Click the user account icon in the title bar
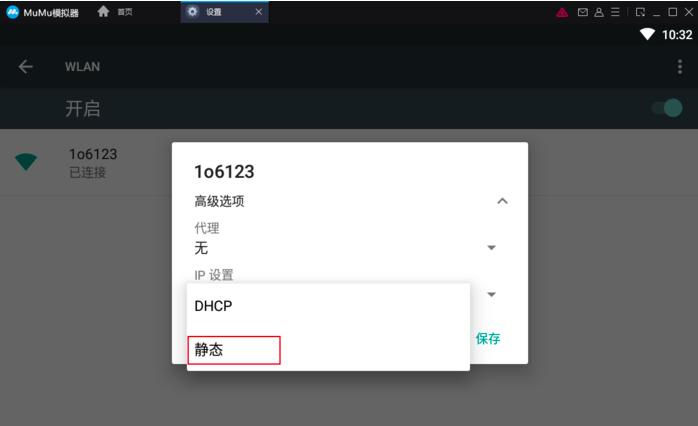Viewport: 698px width, 426px height. (x=599, y=12)
